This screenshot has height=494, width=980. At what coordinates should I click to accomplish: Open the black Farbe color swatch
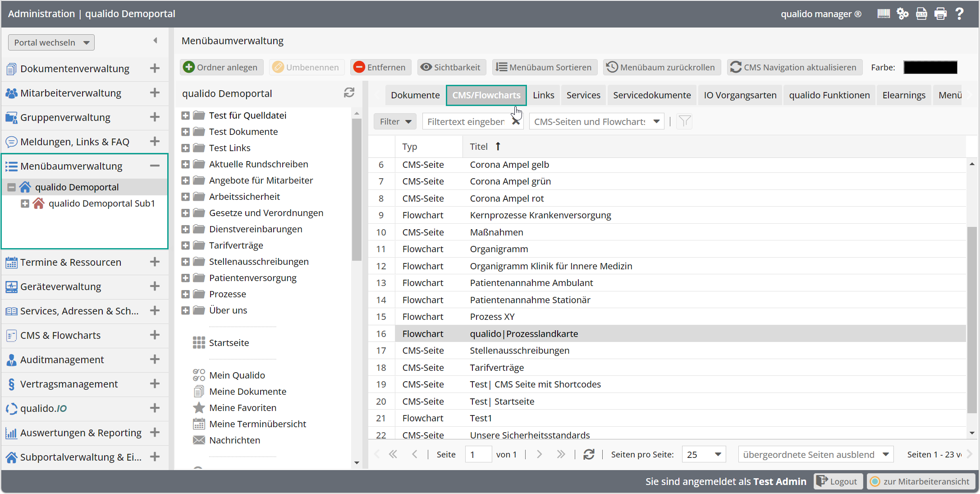[930, 67]
